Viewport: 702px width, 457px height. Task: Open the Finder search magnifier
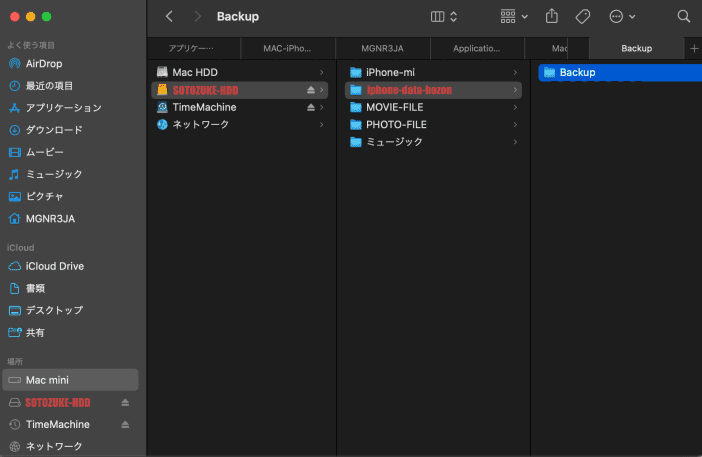(684, 17)
